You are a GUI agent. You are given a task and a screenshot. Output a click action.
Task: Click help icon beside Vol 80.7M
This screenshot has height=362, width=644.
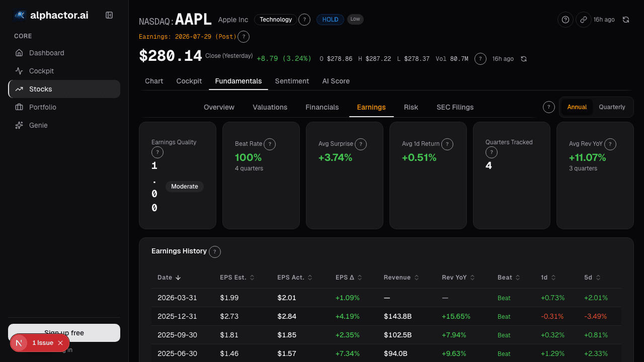(480, 59)
